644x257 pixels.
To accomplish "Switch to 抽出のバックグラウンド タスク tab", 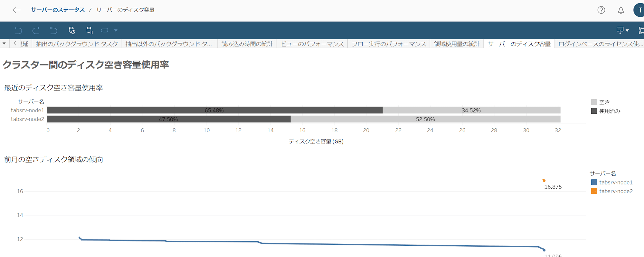I will pyautogui.click(x=77, y=44).
